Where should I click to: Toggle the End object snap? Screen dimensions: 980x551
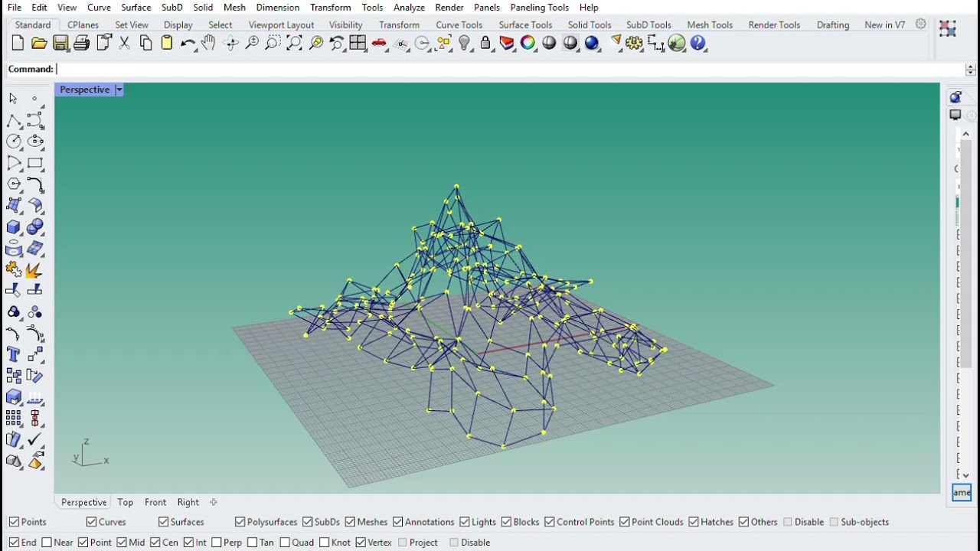[14, 543]
